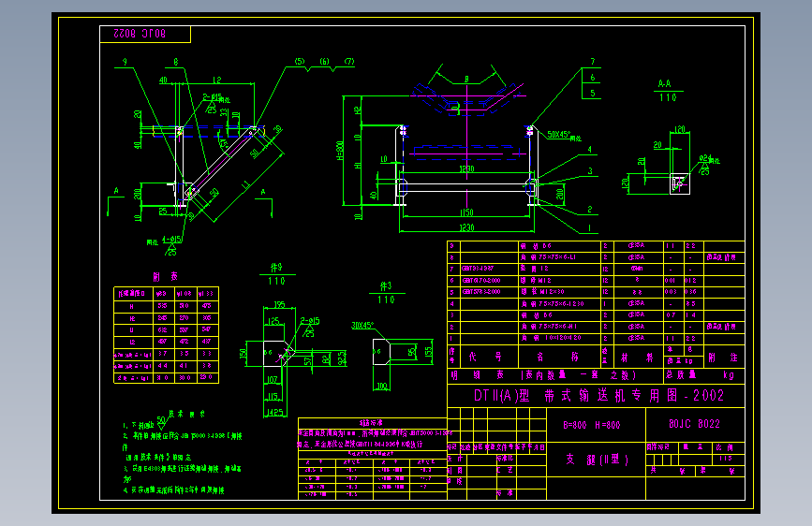812x526 pixels.
Task: Click the '50X45°' chamfer annotation
Action: click(559, 135)
